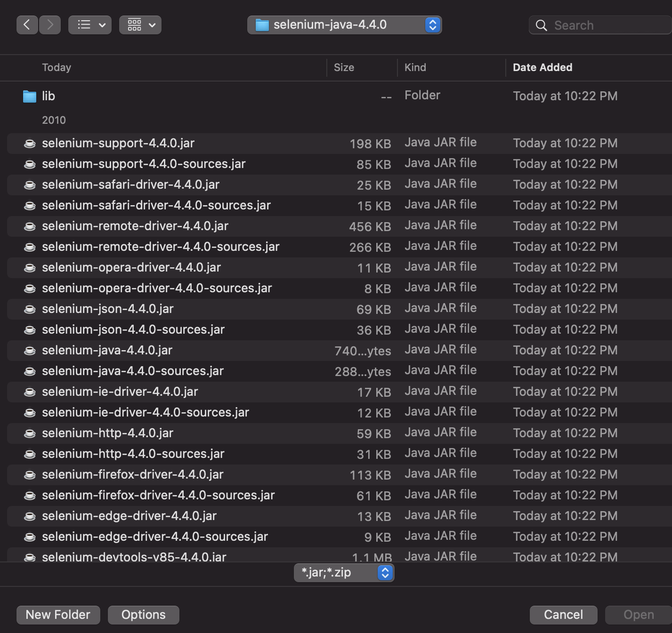The image size is (672, 633).
Task: Click the jar icon of selenium-safari-driver-4.4.0-sources.jar
Action: coord(30,206)
